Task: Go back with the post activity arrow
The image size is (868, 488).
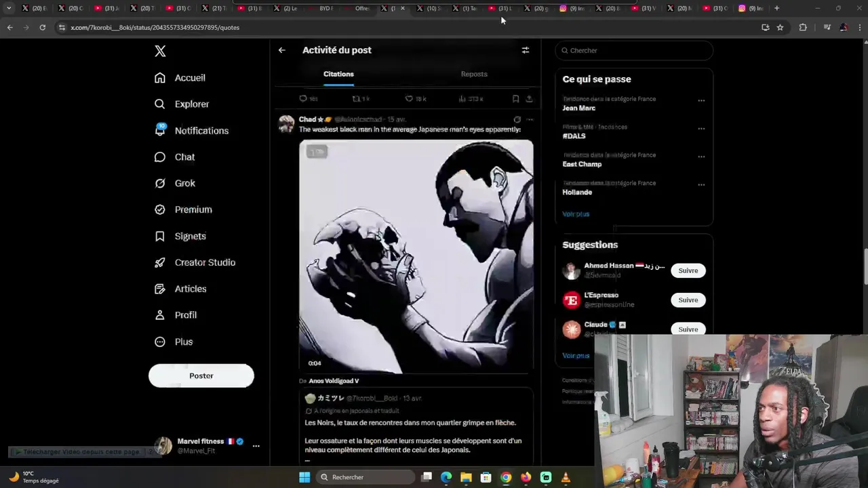Action: click(x=282, y=50)
